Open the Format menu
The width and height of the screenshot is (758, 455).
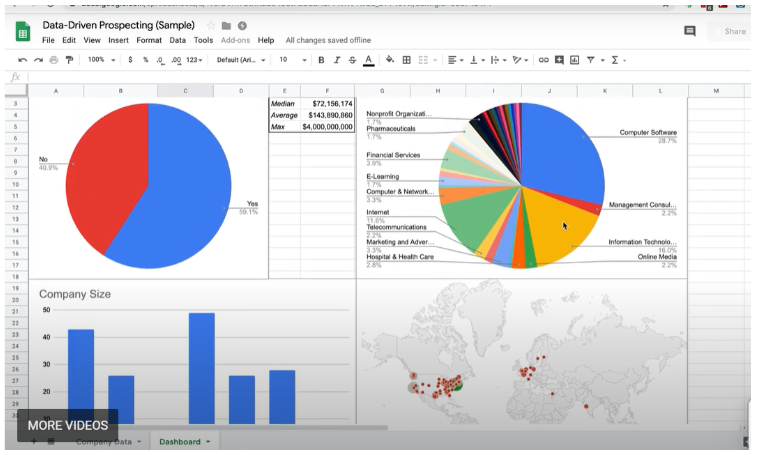pos(149,41)
